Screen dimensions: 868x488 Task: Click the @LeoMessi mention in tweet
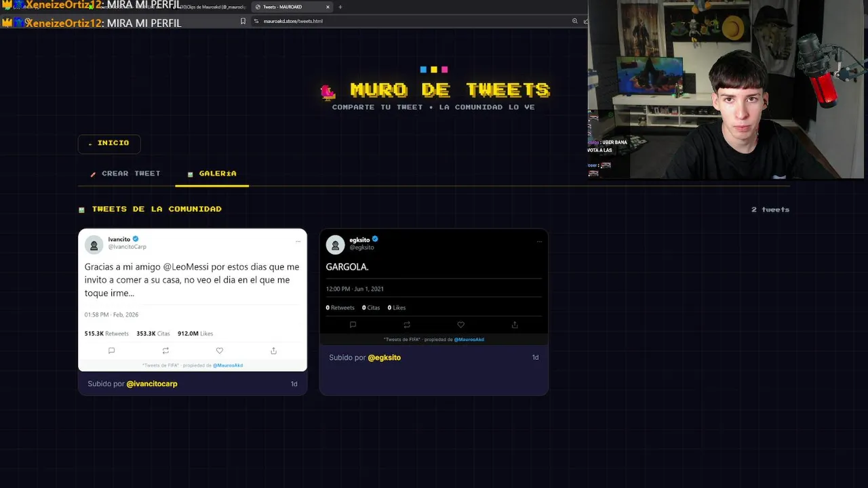point(186,267)
